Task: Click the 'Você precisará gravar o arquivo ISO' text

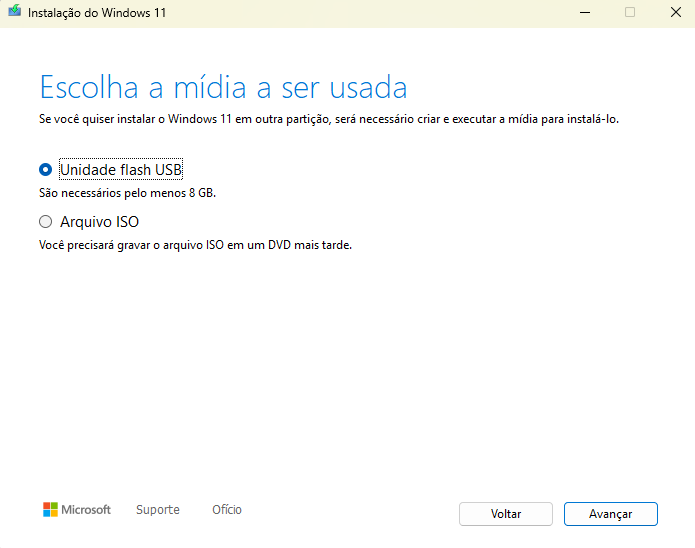Action: (x=195, y=245)
